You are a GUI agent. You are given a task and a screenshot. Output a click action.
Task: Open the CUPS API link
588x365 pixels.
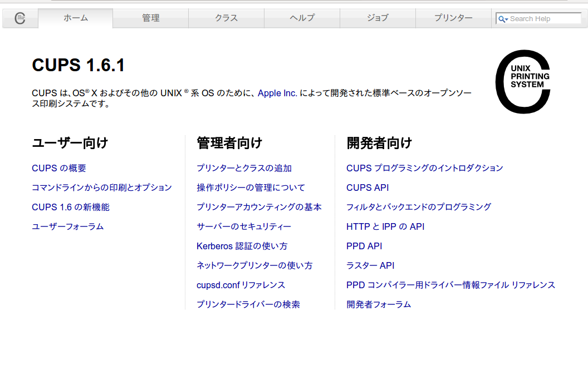(367, 188)
